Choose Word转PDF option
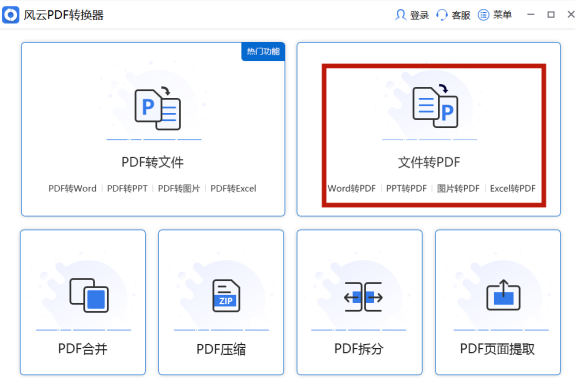 point(352,188)
